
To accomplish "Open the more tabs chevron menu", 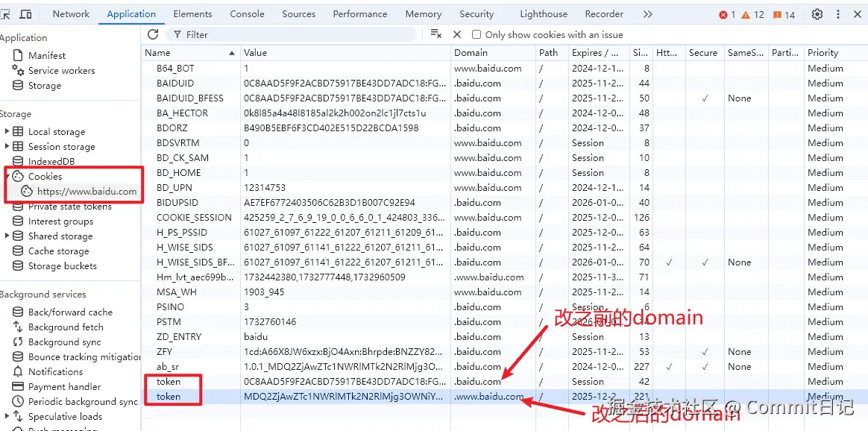I will pyautogui.click(x=648, y=14).
